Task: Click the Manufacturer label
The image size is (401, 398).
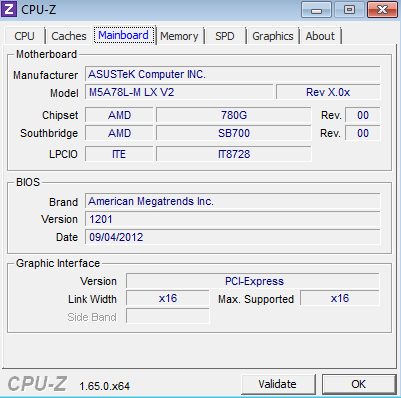Action: (x=45, y=75)
